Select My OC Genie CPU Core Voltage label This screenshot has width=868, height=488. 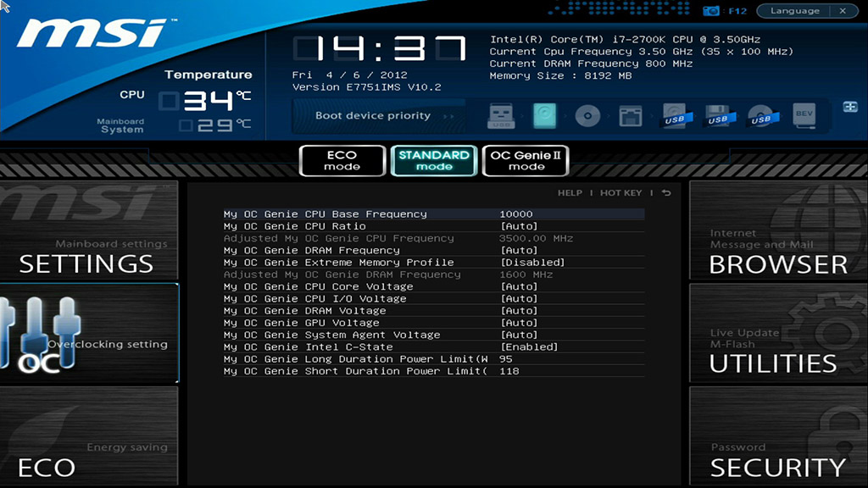[319, 286]
